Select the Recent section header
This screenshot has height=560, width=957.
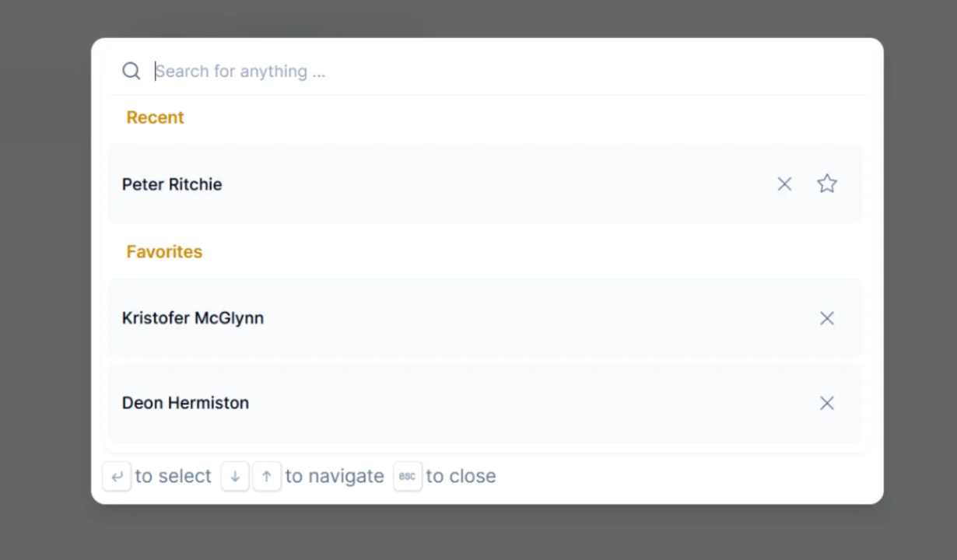point(155,117)
